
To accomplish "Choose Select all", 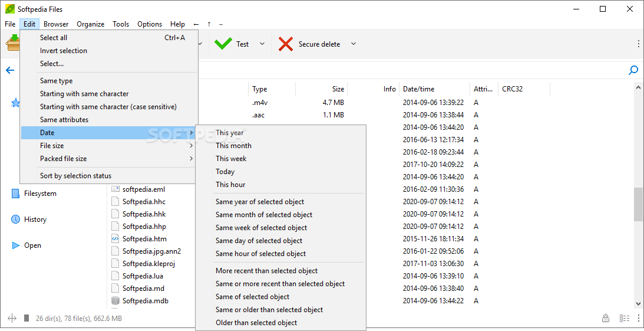I will (x=108, y=37).
